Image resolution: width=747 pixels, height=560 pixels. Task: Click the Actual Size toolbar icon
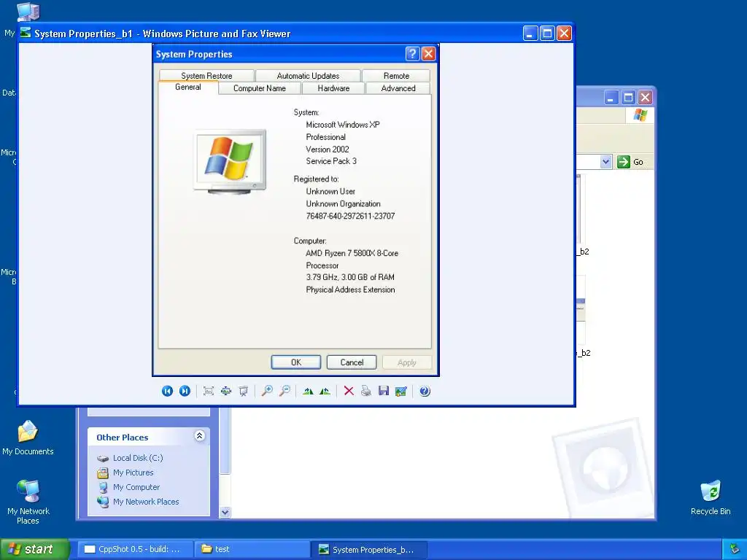coord(226,391)
